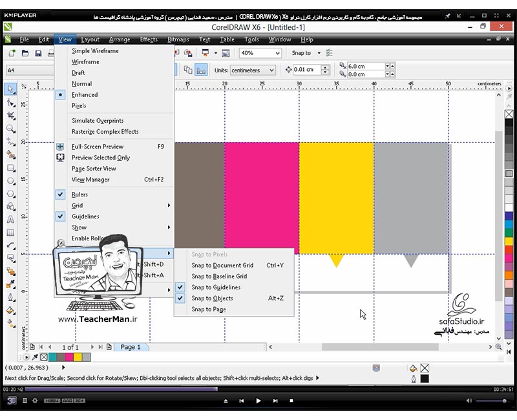Select the Freehand tool
Screen dimensions: 517x420
[x=10, y=142]
